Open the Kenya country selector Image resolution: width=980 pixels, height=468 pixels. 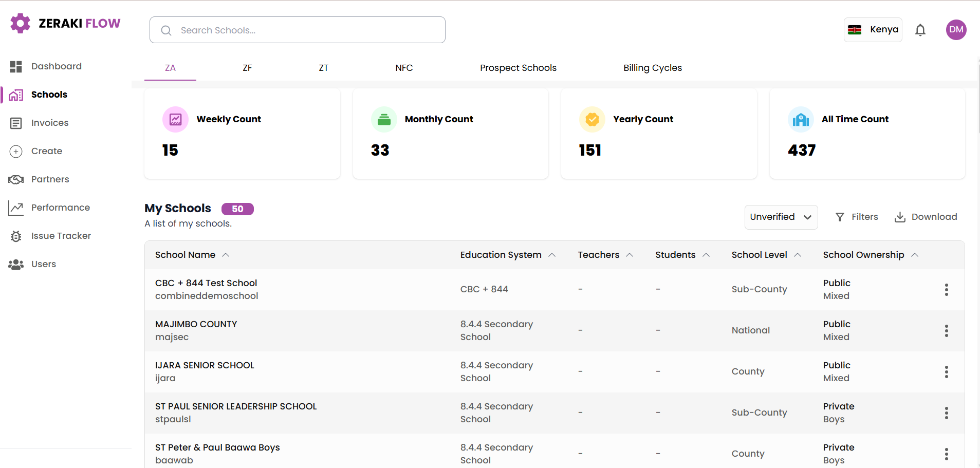(x=873, y=30)
